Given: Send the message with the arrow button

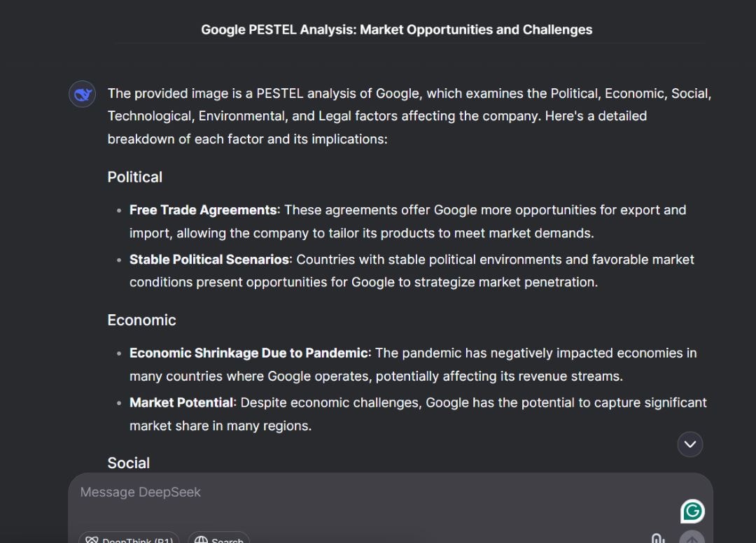Looking at the screenshot, I should click(692, 537).
